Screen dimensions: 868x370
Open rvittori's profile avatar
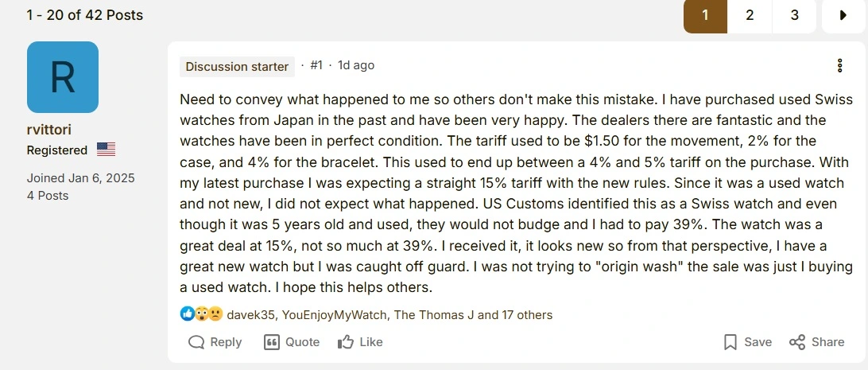(x=63, y=77)
